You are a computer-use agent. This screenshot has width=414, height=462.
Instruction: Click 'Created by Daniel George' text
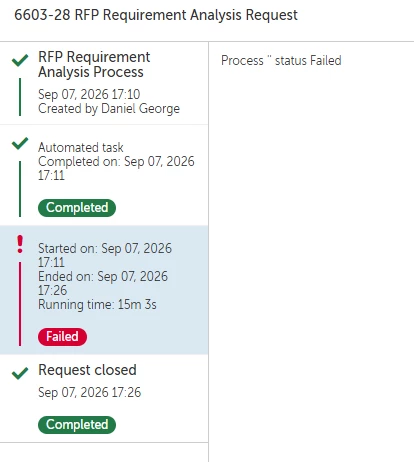109,109
